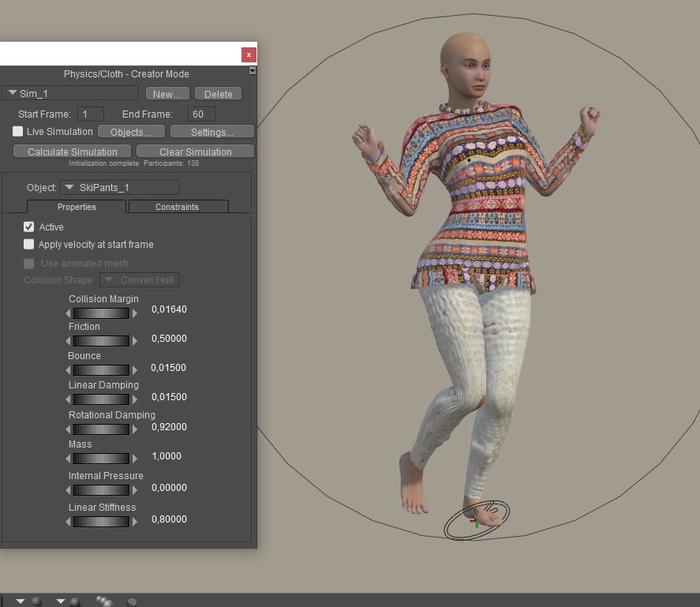Open the Object SkiPants_1 dropdown
The height and width of the screenshot is (607, 700).
120,188
